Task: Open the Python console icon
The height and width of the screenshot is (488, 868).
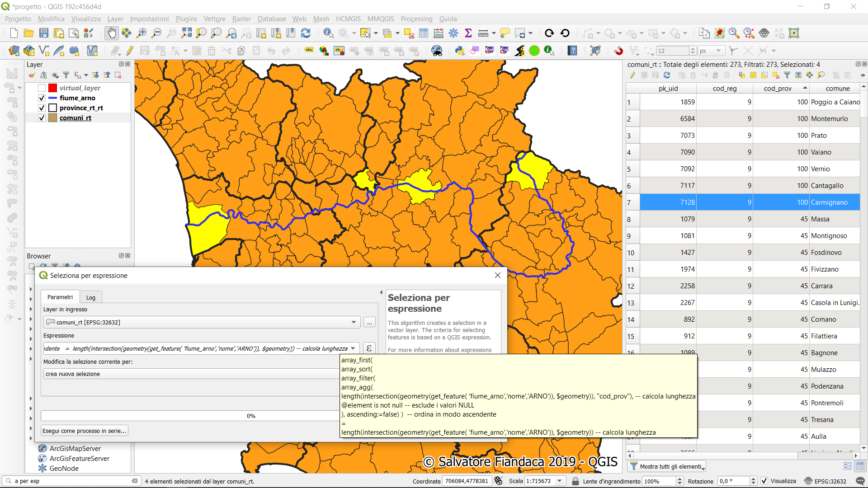Action: tap(460, 51)
